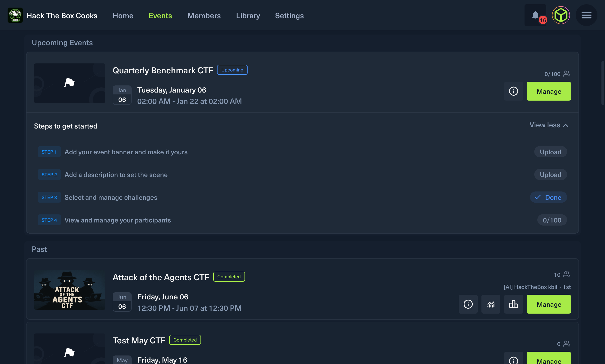Click the Hack The Box Cooks team logo
The image size is (605, 364).
click(15, 15)
